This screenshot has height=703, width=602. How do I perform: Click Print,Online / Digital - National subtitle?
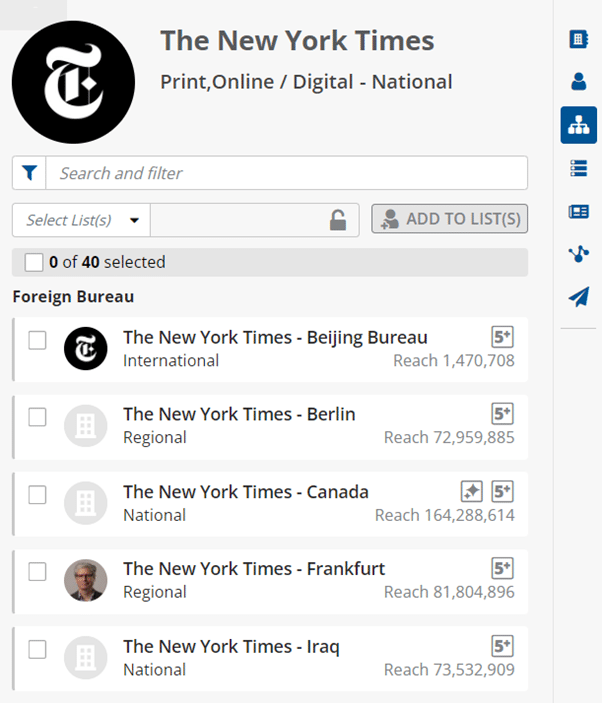306,82
